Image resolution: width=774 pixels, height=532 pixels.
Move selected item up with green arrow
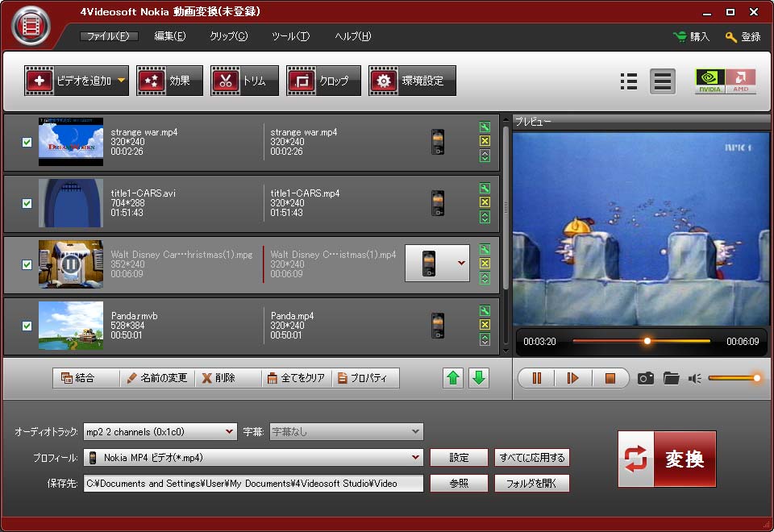point(454,378)
